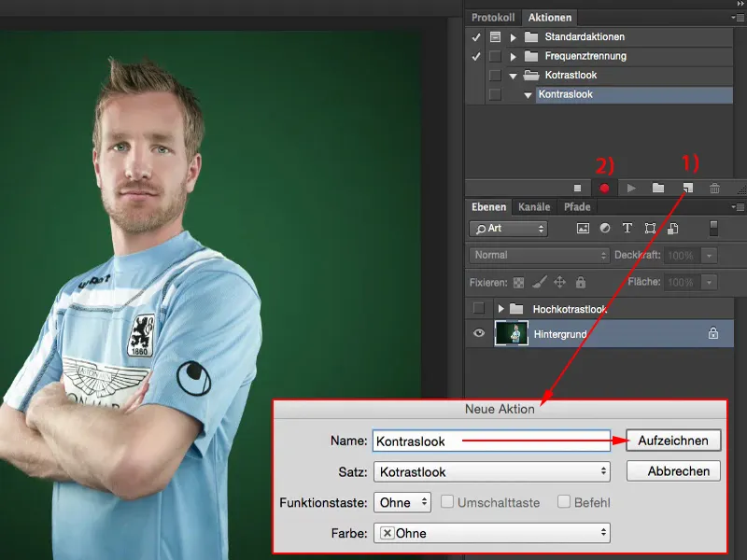Click the lock icon on Hintergrund layer
747x560 pixels.
pyautogui.click(x=712, y=332)
